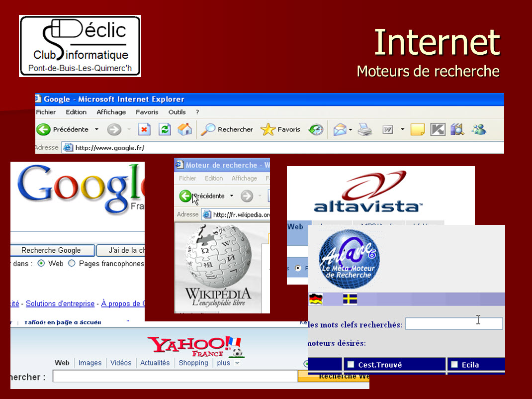Open the Edition menu in Google window
This screenshot has height=399, width=532.
[x=76, y=112]
